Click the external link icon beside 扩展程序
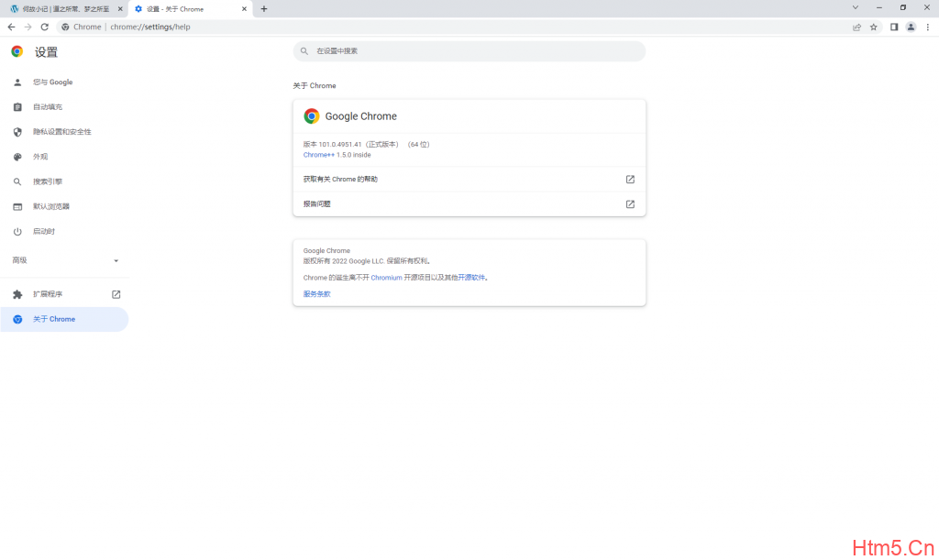The image size is (939, 560). coord(116,294)
